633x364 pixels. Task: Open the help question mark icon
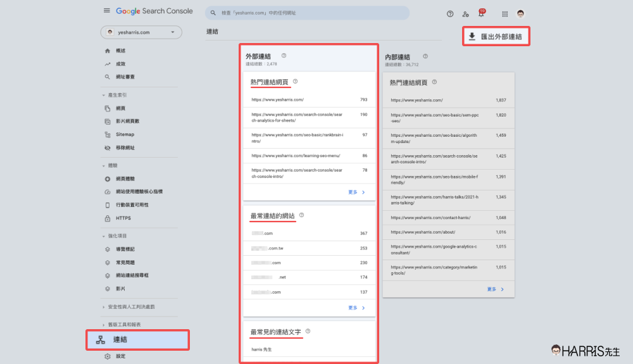[450, 14]
